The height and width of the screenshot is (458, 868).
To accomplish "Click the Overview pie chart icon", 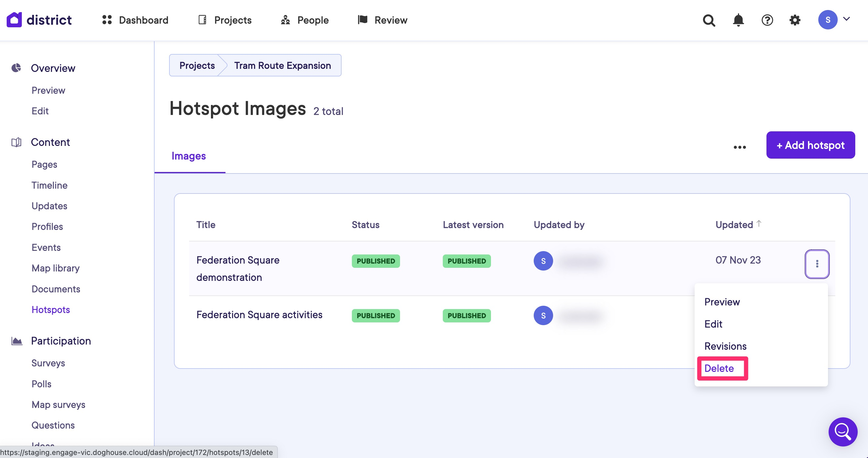I will click(16, 68).
